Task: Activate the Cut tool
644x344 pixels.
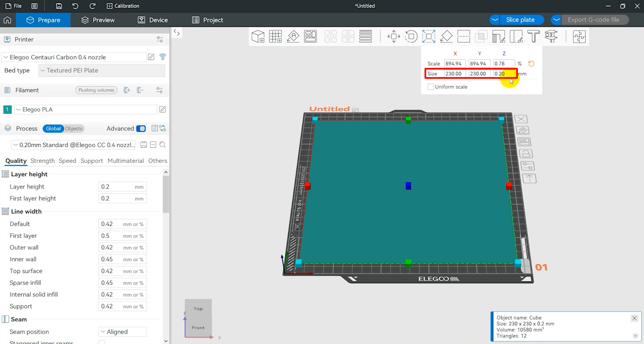Action: tap(464, 36)
